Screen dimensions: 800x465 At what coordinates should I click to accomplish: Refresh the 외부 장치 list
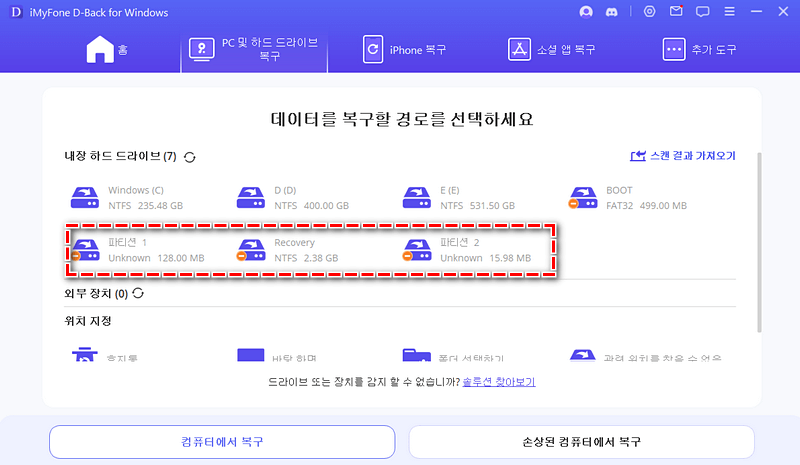[138, 293]
